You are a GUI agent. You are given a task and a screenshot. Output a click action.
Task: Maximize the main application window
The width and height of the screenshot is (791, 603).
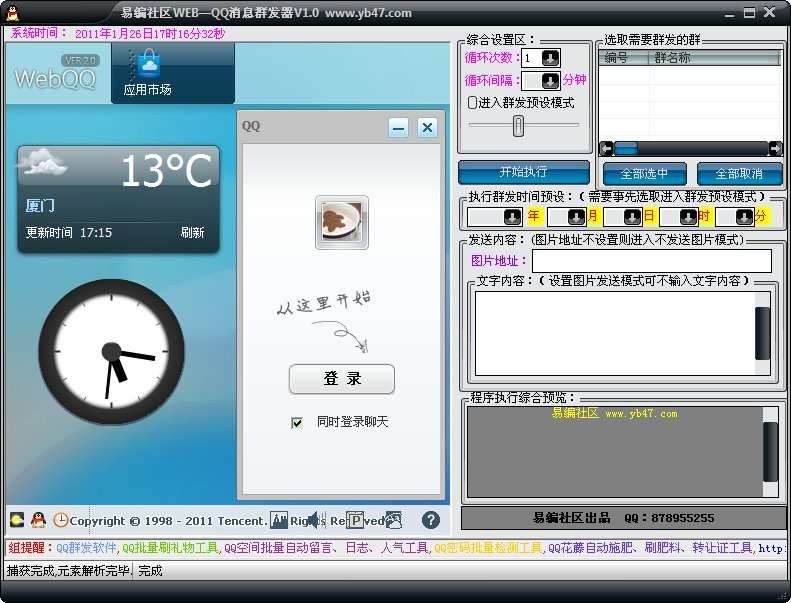coord(750,13)
